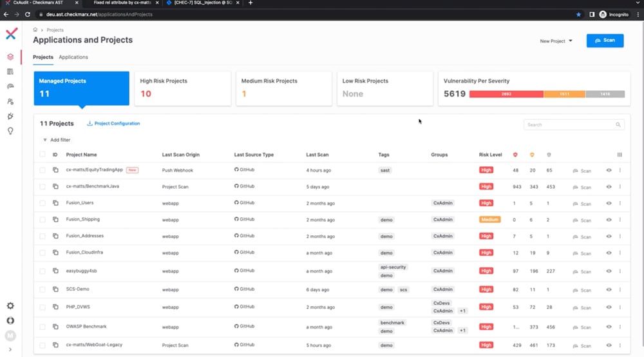Viewport: 644px width, 357px height.
Task: Copy ID icon for Fusion_Users project
Action: pyautogui.click(x=55, y=203)
